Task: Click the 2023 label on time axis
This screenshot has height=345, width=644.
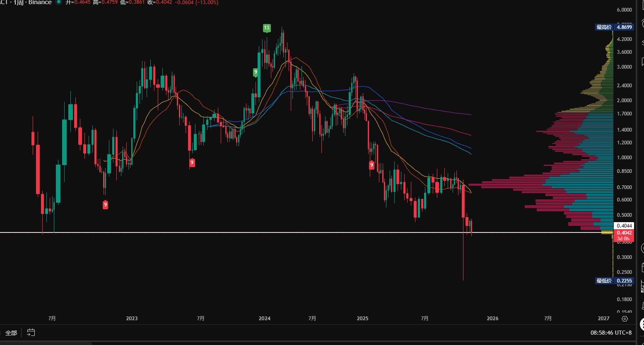Action: 132,319
